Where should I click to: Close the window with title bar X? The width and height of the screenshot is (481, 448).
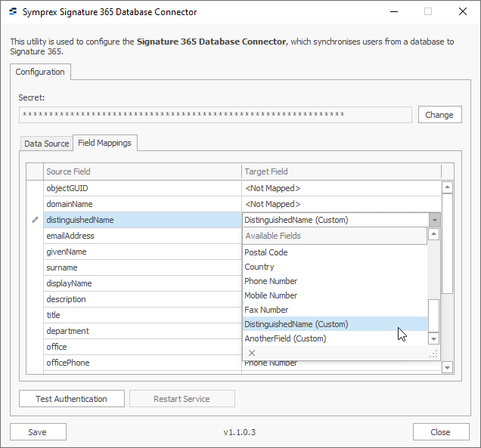coord(463,11)
